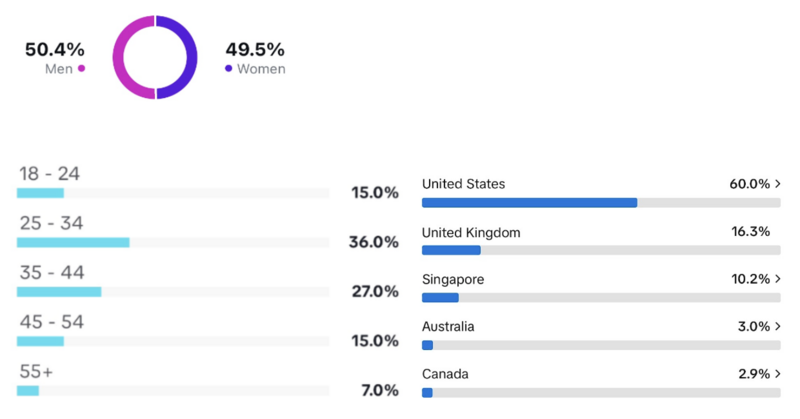Open Canada details chevron
Screen dimensions: 800x419
pos(778,374)
